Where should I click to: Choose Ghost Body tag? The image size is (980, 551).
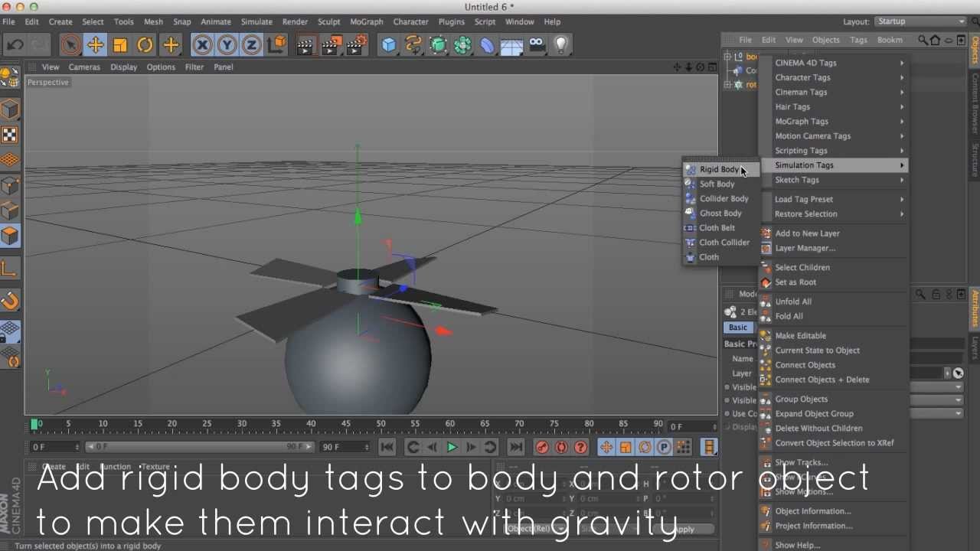click(x=720, y=213)
